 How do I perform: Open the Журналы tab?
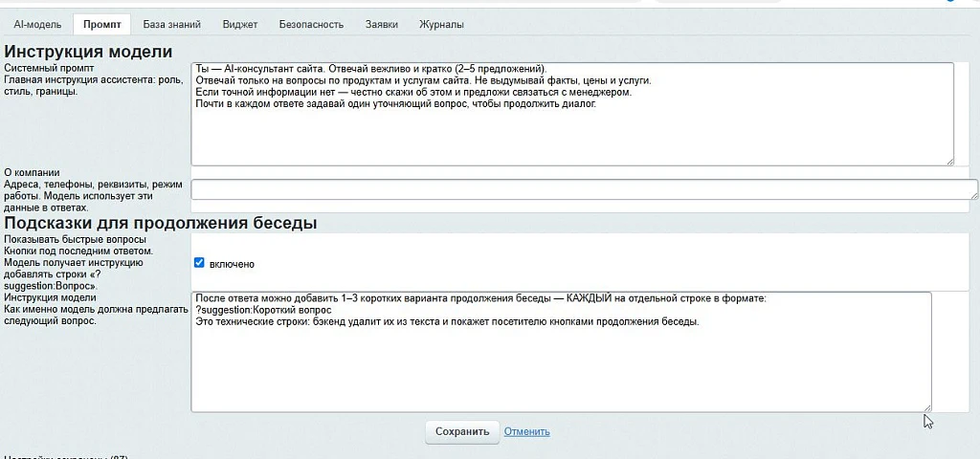(441, 24)
